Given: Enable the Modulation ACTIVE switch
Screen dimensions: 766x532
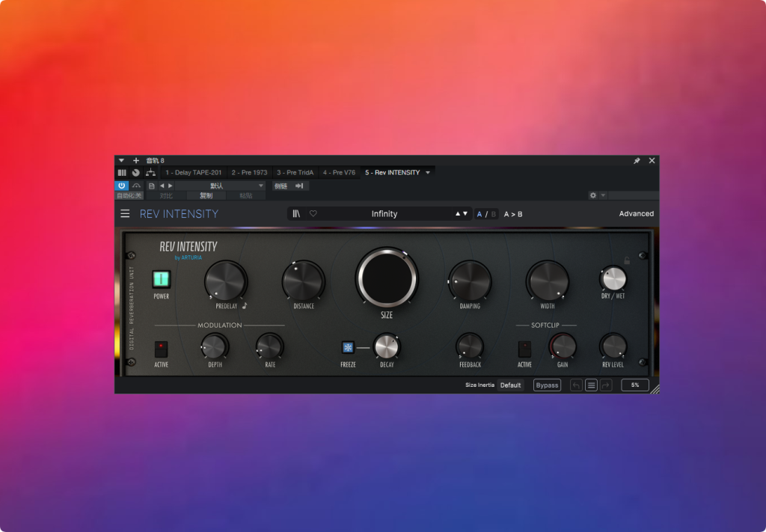Looking at the screenshot, I should [162, 349].
